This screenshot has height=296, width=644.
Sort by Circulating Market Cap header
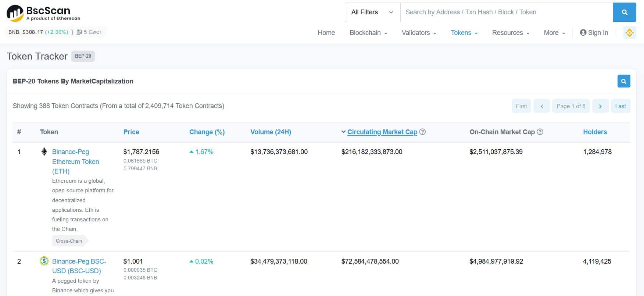pos(382,132)
